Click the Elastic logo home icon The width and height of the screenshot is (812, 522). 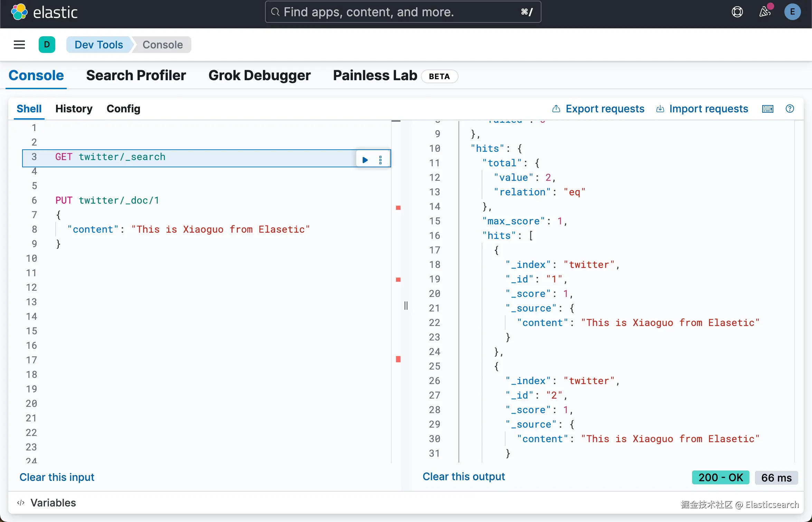pos(19,12)
